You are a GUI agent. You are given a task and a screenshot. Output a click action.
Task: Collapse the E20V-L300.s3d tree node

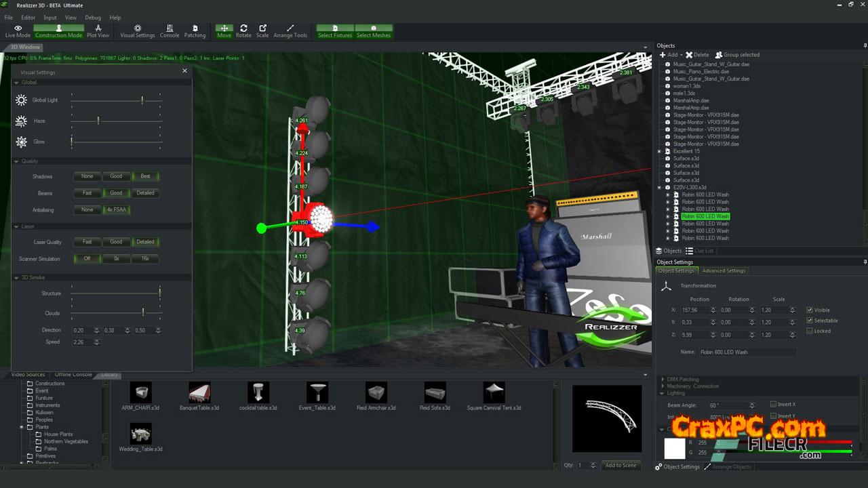[x=659, y=188]
